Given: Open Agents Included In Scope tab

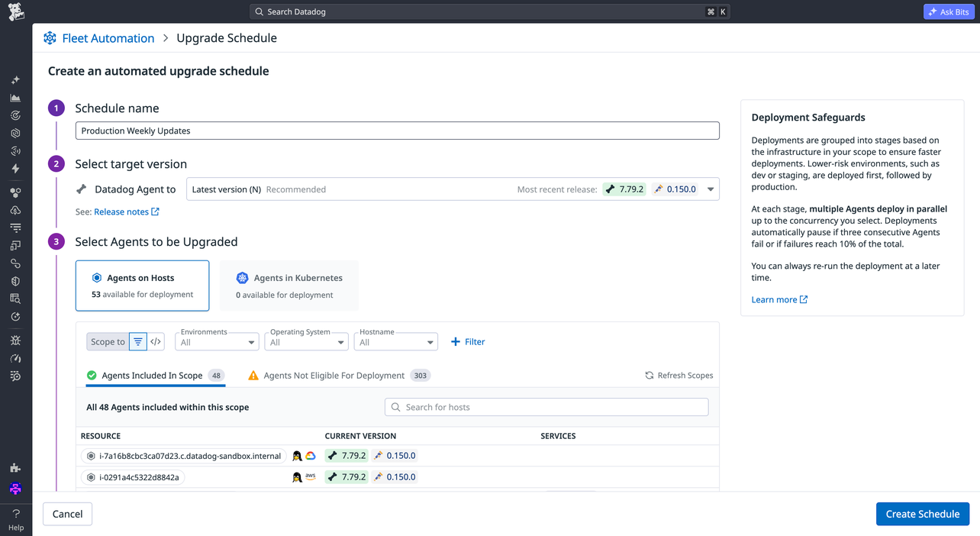Looking at the screenshot, I should pos(155,376).
